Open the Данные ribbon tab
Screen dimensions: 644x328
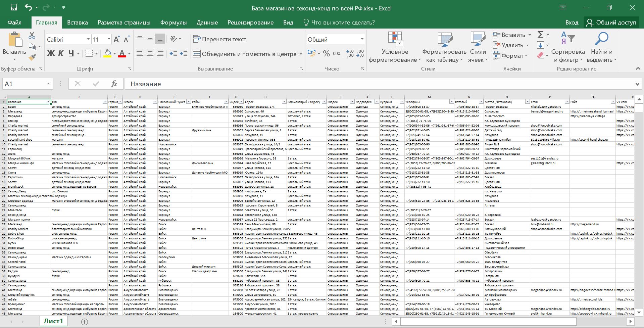pos(207,22)
